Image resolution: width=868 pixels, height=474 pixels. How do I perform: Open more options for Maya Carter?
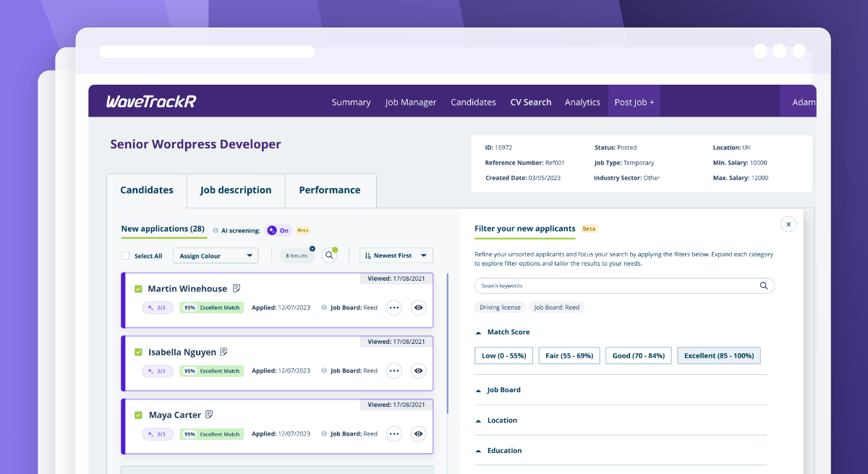(394, 434)
